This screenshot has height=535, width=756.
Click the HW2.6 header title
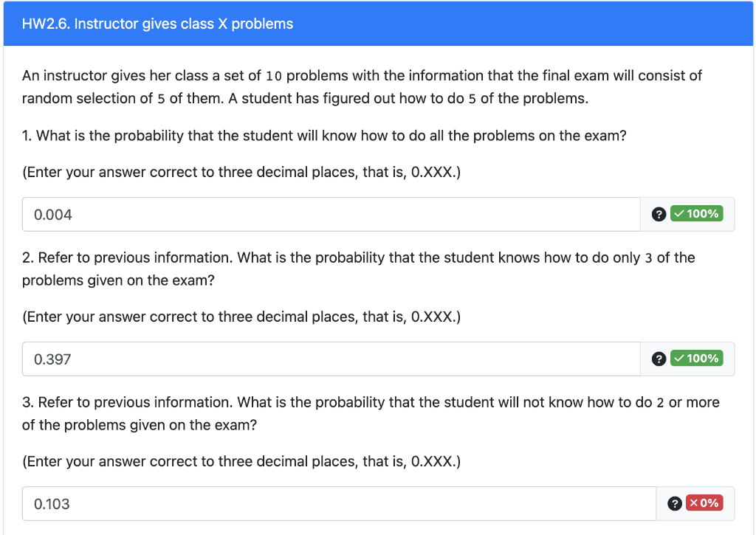(x=157, y=24)
